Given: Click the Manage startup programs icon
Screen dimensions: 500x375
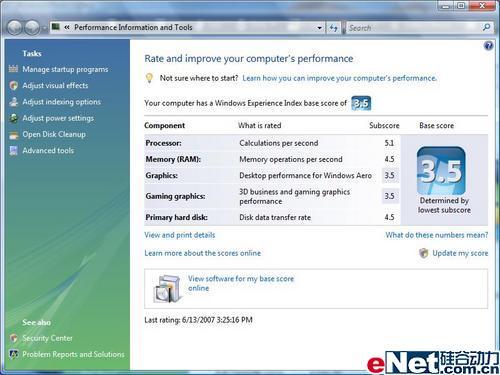Looking at the screenshot, I should [13, 69].
